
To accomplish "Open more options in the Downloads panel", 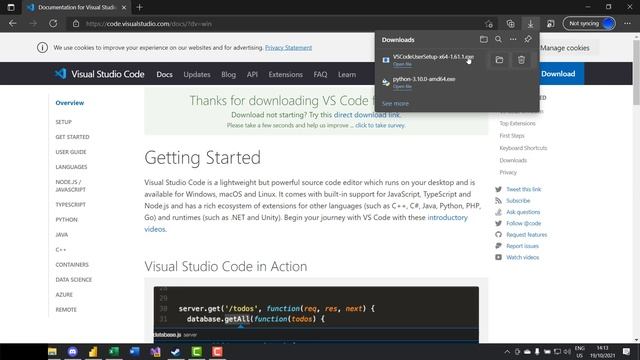I will [513, 40].
